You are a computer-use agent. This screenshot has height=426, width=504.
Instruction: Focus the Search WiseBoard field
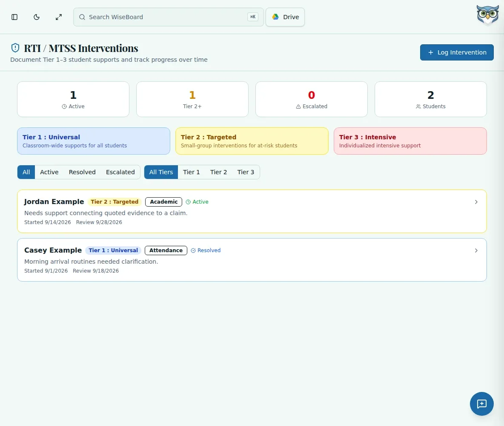pos(169,17)
